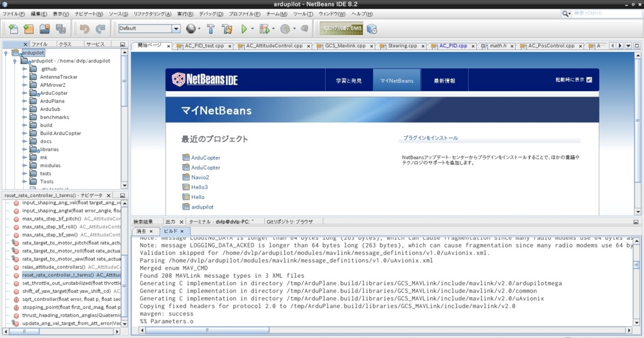Click the Save All toolbar icon
The height and width of the screenshot is (338, 644).
61,29
